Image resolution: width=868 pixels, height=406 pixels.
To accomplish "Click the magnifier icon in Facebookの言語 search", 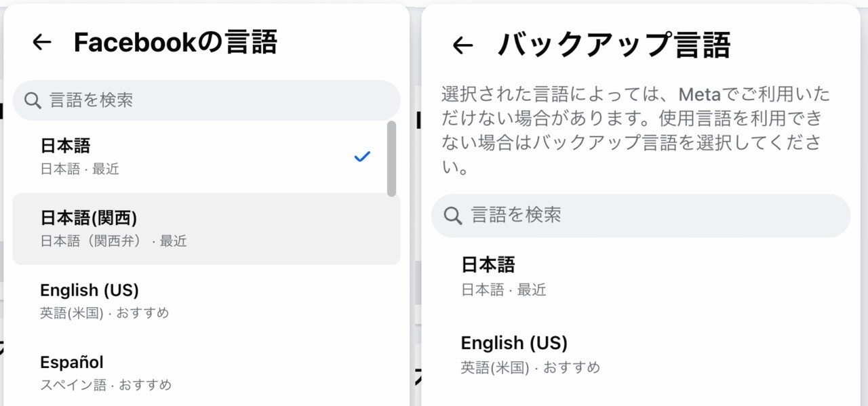I will [33, 100].
